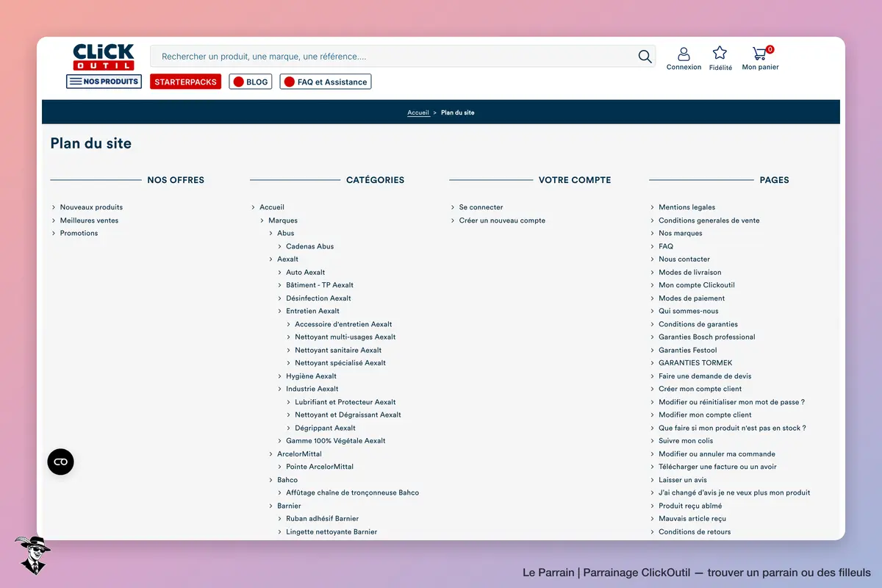Open the ArcelorMittal brand category
Screen dimensions: 882x588
(300, 453)
